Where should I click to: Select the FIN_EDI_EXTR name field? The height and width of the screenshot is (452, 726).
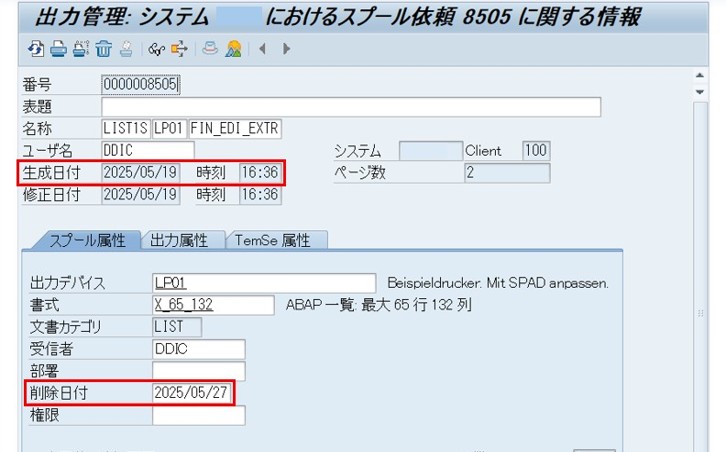point(235,128)
